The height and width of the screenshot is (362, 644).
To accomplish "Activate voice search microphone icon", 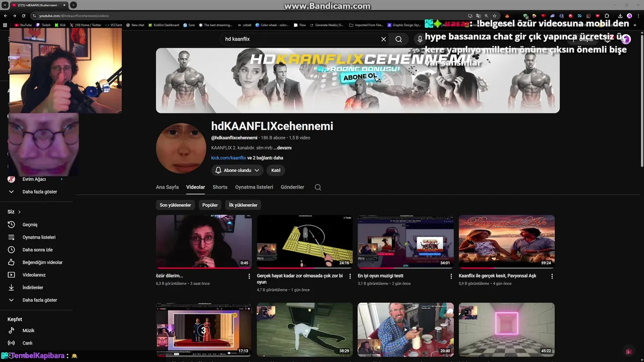I will click(420, 39).
